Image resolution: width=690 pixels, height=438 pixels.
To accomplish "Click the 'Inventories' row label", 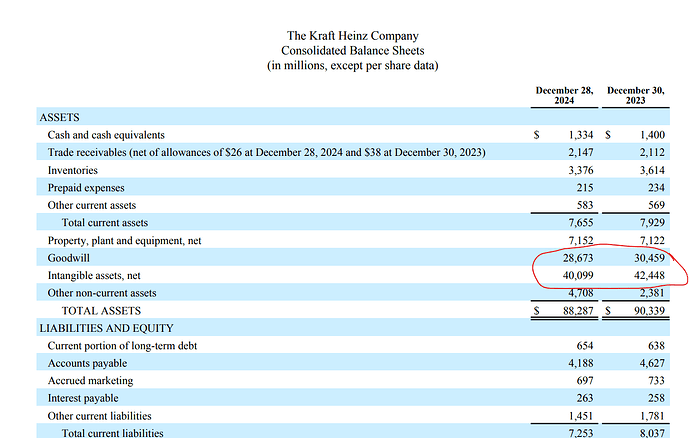I will click(73, 170).
